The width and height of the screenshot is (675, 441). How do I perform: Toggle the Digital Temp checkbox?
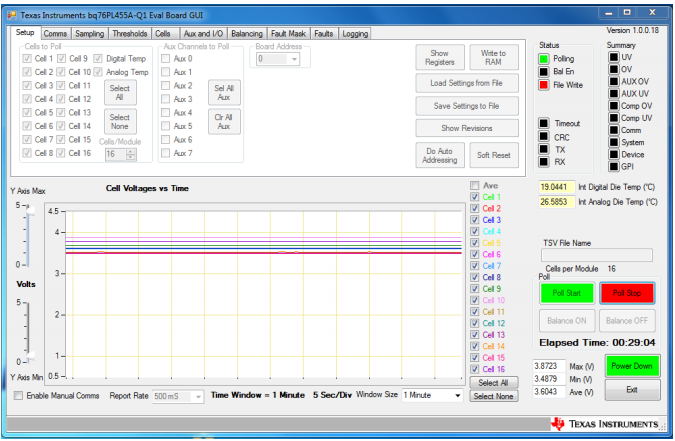(98, 59)
